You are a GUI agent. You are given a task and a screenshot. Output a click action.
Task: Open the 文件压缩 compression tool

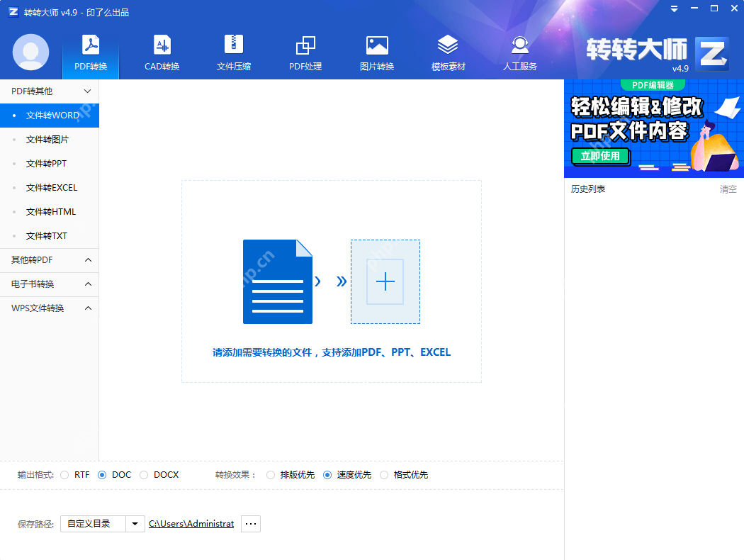coord(234,52)
